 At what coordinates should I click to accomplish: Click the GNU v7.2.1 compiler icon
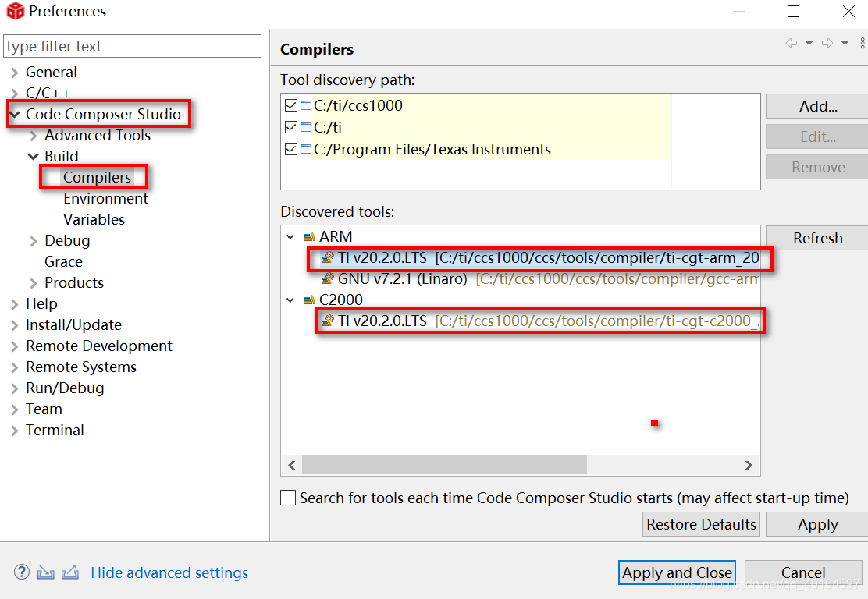tap(329, 278)
